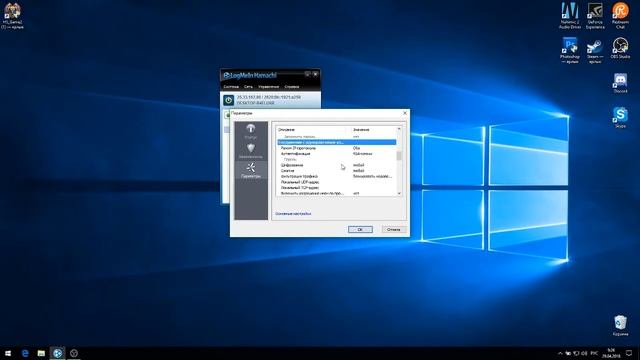Select the highlighted Соединение с одноранговыми уз... row
The image size is (640, 360).
click(336, 142)
